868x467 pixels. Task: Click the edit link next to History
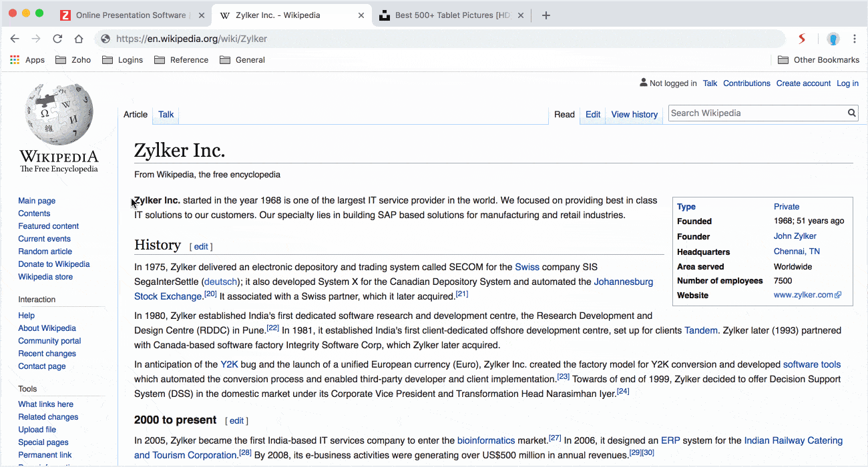point(201,247)
